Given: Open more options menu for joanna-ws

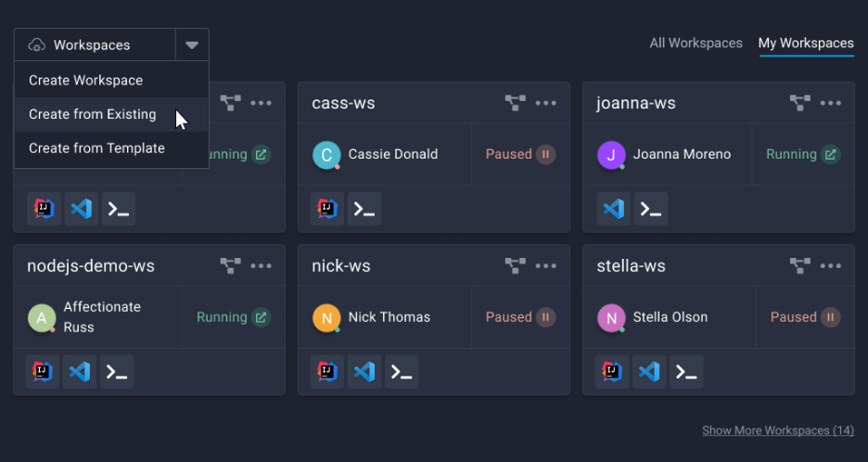Looking at the screenshot, I should tap(830, 103).
